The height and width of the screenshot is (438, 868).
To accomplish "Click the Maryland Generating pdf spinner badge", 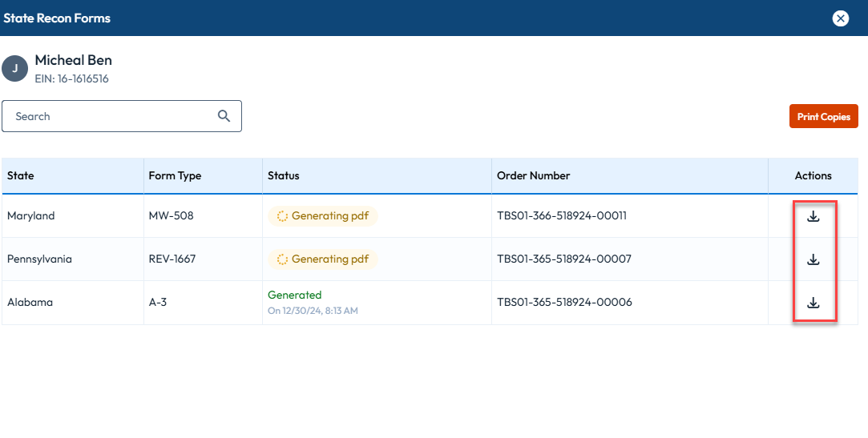I will 322,216.
